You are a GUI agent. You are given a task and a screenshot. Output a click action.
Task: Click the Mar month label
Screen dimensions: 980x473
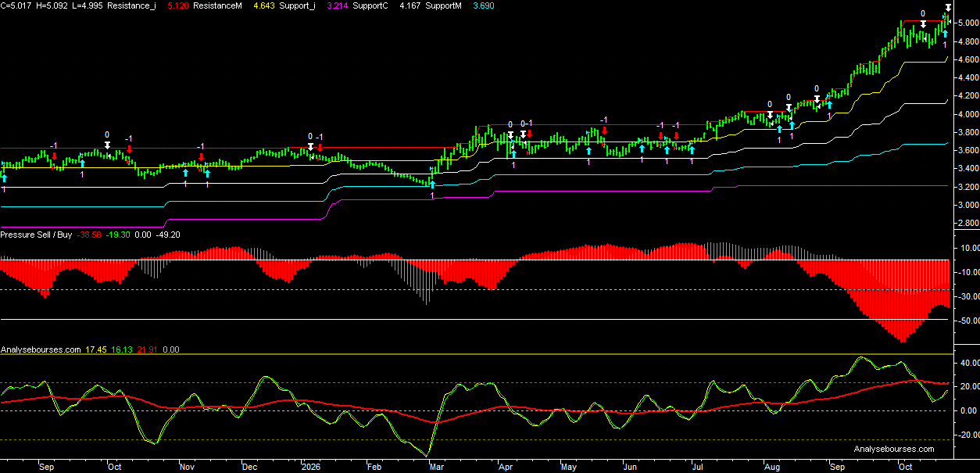click(x=436, y=467)
